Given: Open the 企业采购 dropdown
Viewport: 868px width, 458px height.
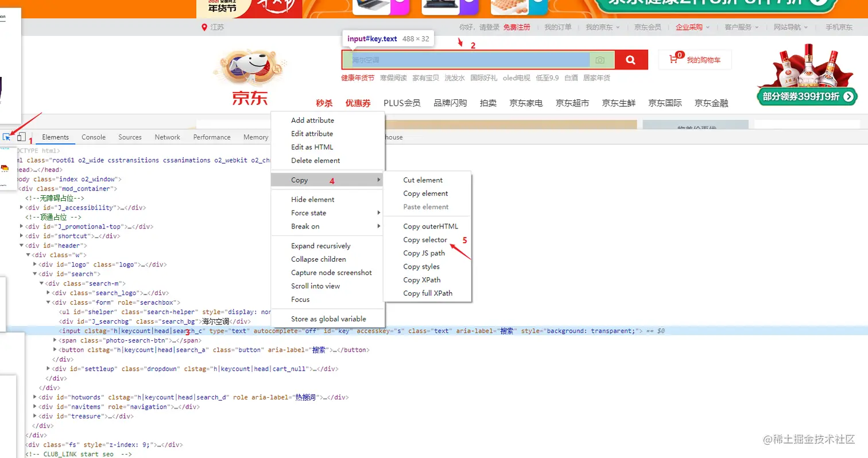Looking at the screenshot, I should (692, 28).
